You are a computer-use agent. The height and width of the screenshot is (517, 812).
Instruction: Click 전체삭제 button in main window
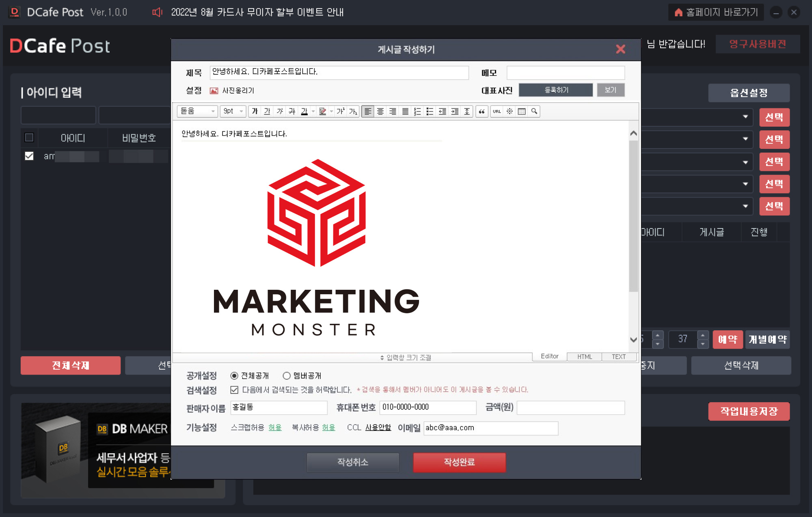coord(71,365)
